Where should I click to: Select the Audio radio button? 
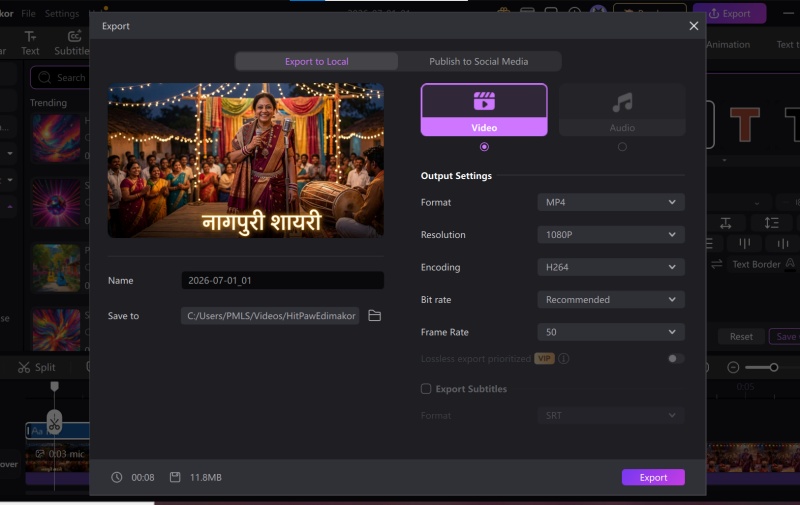pyautogui.click(x=622, y=147)
